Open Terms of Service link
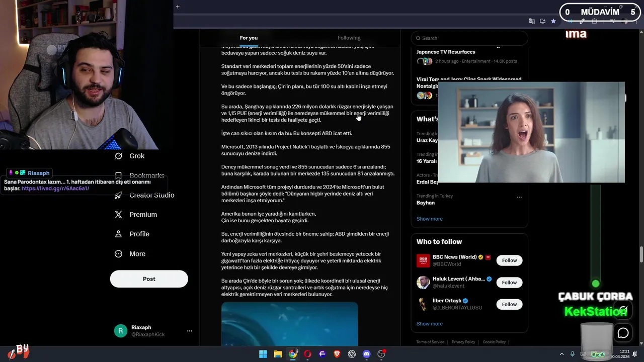Screen dimensions: 644x362 click(x=430, y=342)
